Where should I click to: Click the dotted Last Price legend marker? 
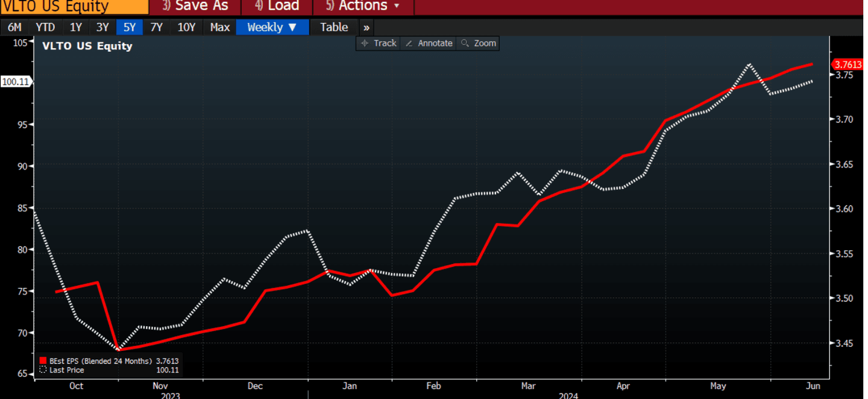coord(43,370)
